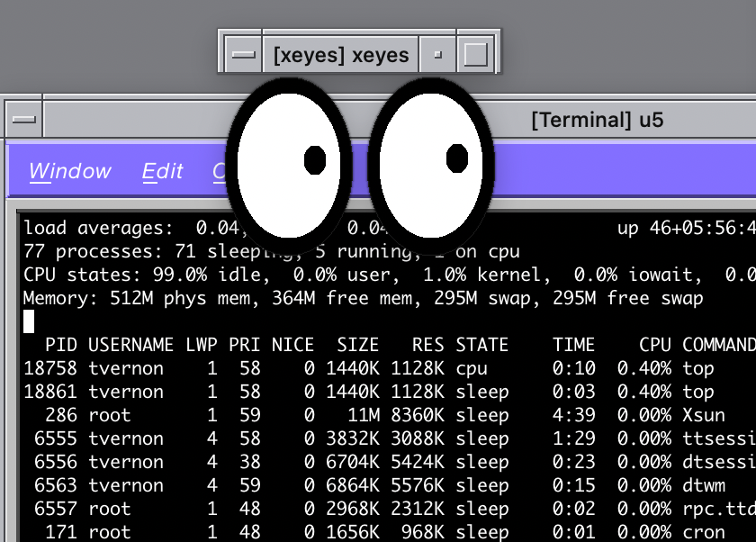This screenshot has height=542, width=756.
Task: Click the 1:29 time value
Action: click(574, 438)
